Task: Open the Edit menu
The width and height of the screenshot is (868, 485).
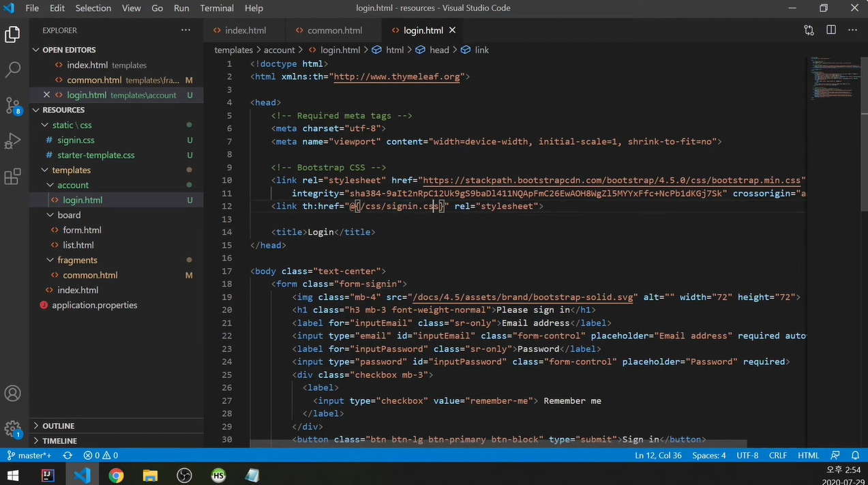Action: (x=57, y=8)
